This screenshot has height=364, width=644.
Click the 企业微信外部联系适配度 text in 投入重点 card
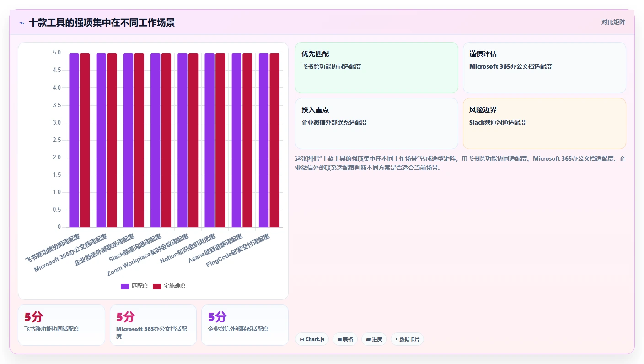(334, 122)
